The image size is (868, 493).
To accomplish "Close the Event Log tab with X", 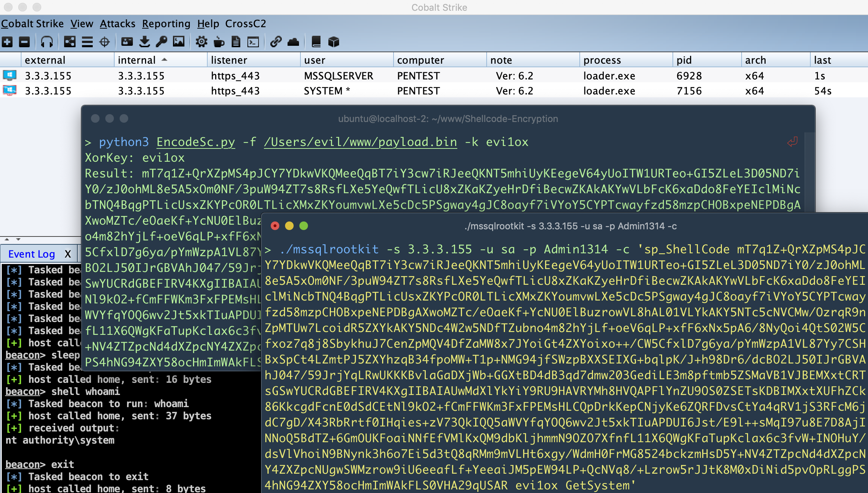I will click(x=68, y=254).
